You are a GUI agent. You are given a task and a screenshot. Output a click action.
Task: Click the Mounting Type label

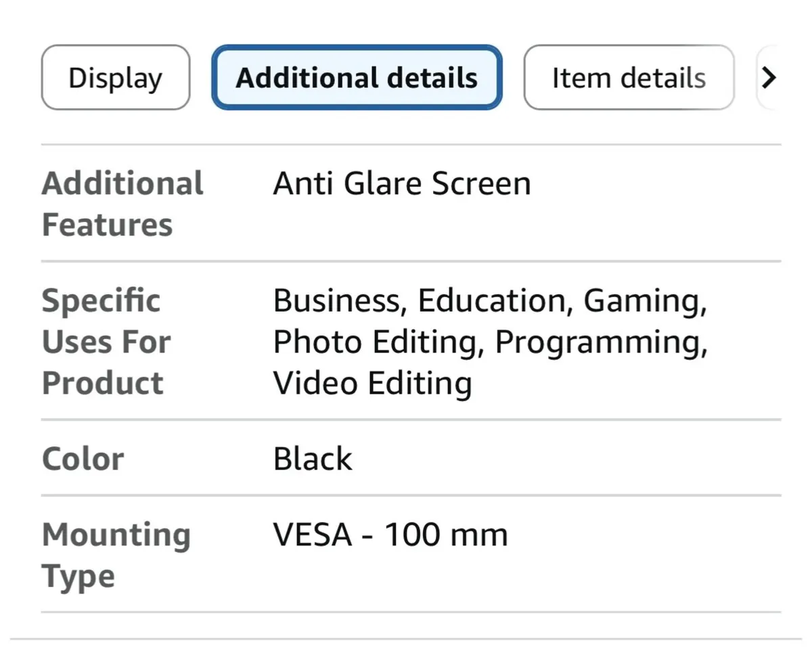pos(116,555)
